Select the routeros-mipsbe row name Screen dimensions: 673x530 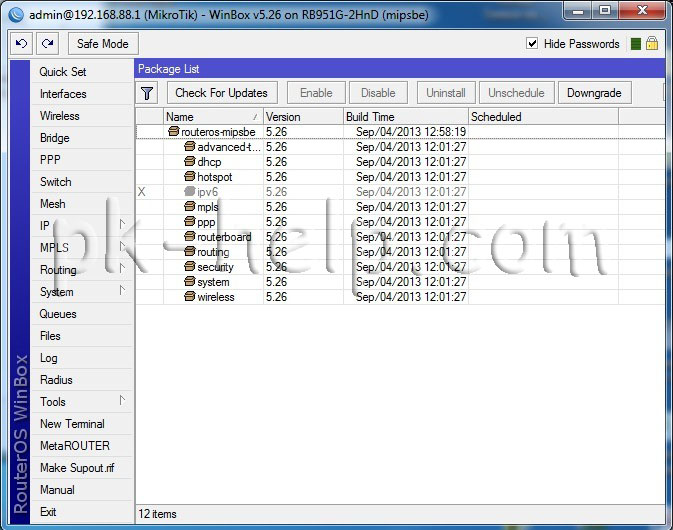[x=218, y=132]
